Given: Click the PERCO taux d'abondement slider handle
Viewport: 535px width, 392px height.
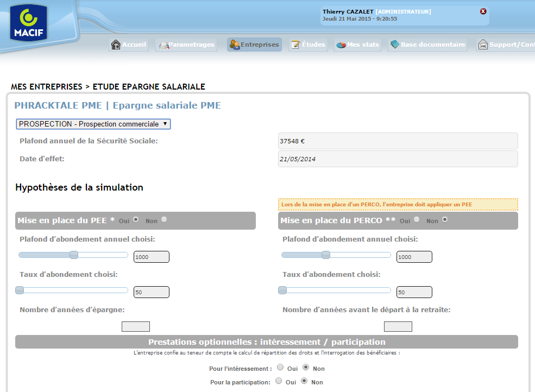Looking at the screenshot, I should click(x=282, y=290).
